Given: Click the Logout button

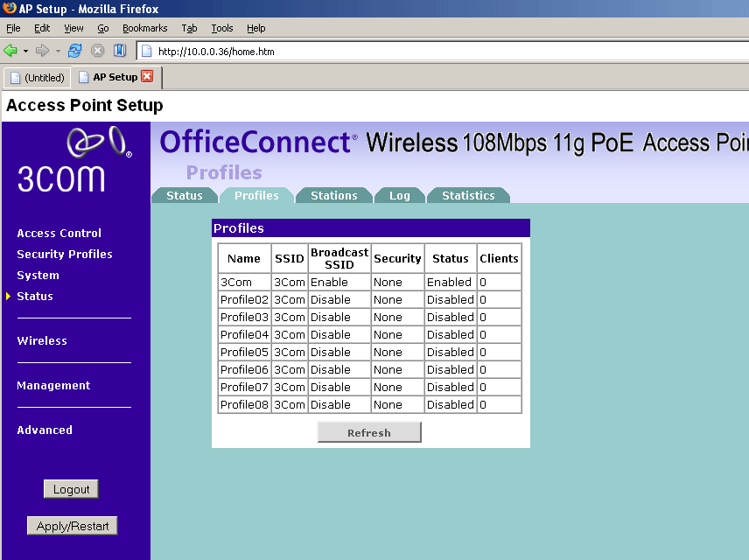Looking at the screenshot, I should pos(71,489).
